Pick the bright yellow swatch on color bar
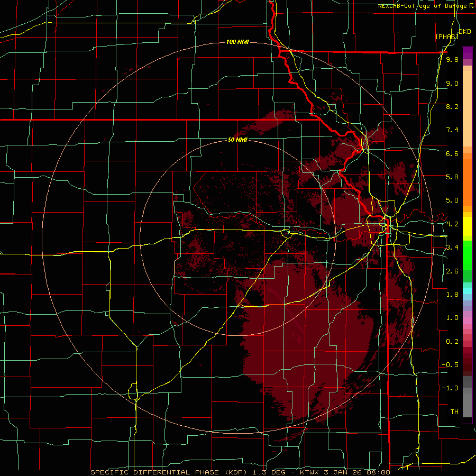This screenshot has height=476, width=476. pos(467,226)
